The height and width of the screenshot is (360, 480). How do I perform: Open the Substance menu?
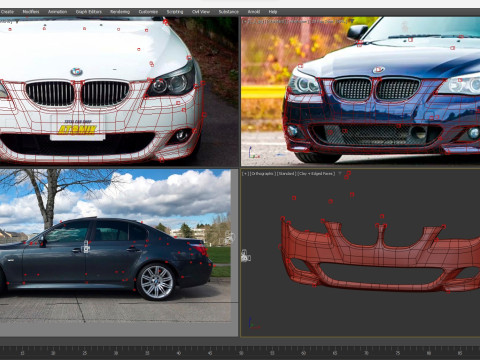(x=229, y=12)
